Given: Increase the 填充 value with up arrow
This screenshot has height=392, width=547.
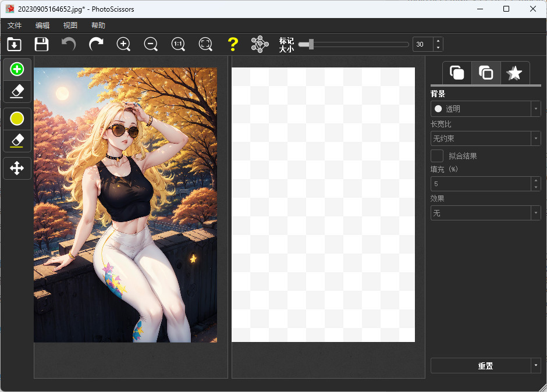Looking at the screenshot, I should 536,180.
